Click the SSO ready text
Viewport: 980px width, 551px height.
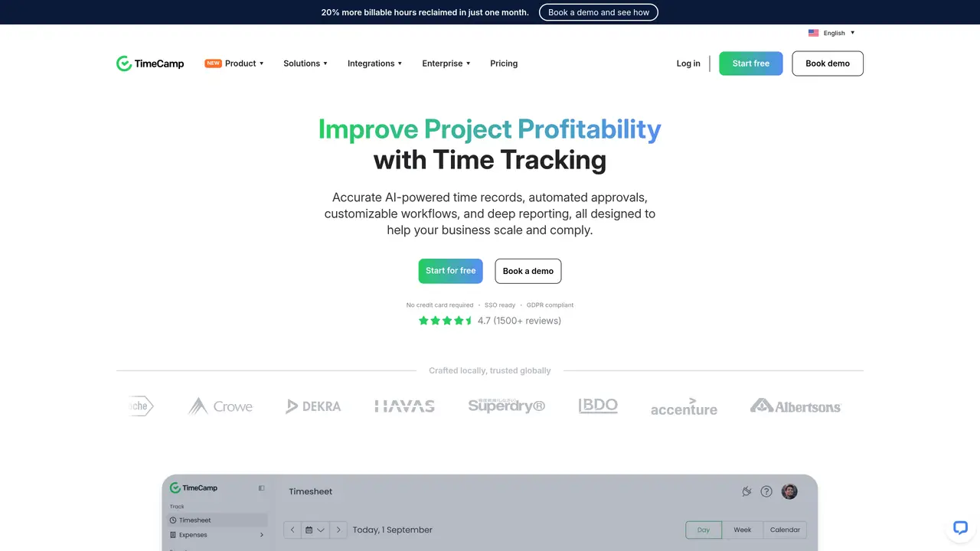(x=500, y=305)
